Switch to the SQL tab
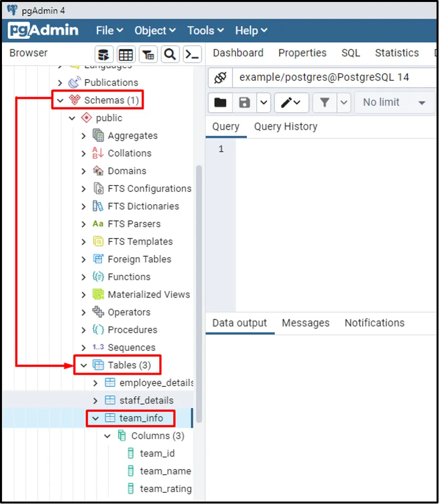The width and height of the screenshot is (439, 504). point(351,53)
